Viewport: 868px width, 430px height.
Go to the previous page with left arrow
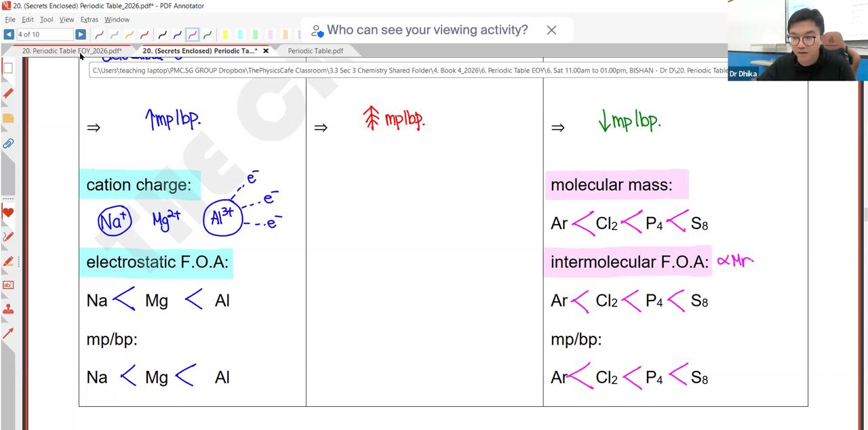pos(8,34)
